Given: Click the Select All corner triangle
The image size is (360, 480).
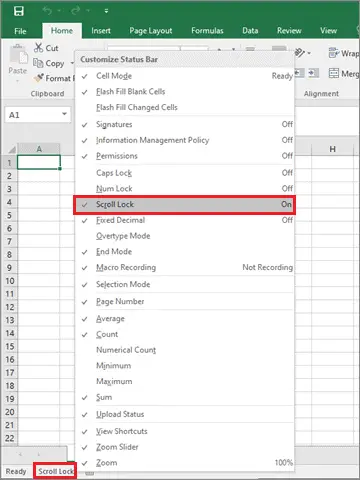Looking at the screenshot, I should 12,149.
